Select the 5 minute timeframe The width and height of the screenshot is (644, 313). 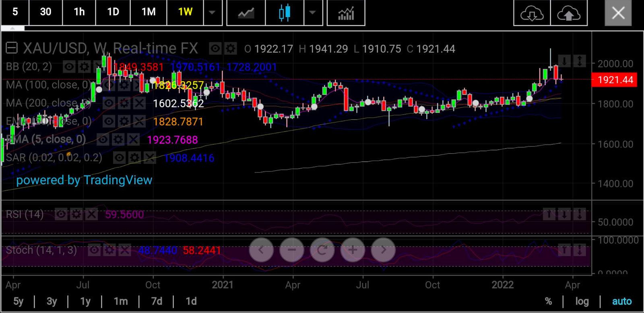click(15, 12)
